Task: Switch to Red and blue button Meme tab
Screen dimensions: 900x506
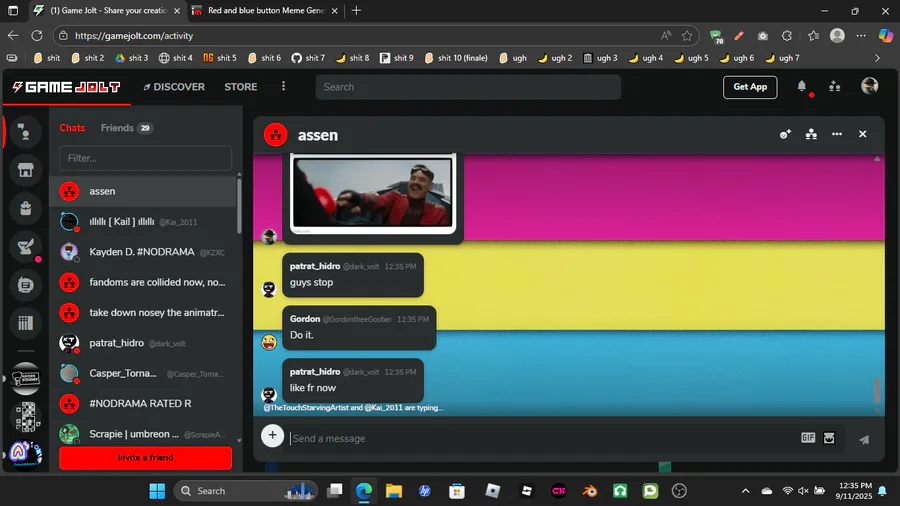Action: pyautogui.click(x=264, y=10)
